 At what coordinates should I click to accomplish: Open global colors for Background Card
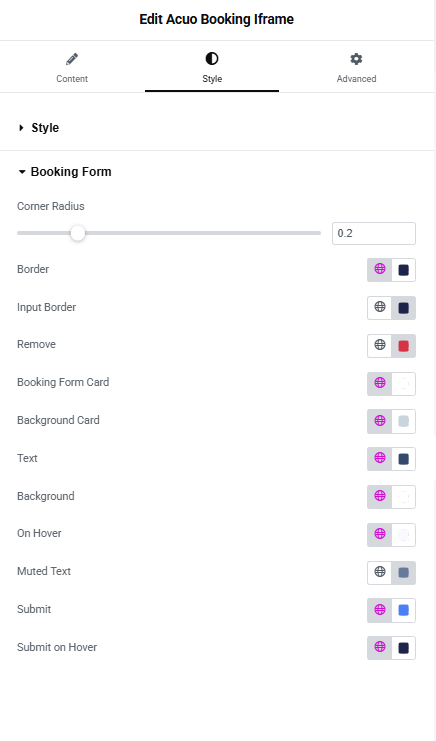point(380,421)
